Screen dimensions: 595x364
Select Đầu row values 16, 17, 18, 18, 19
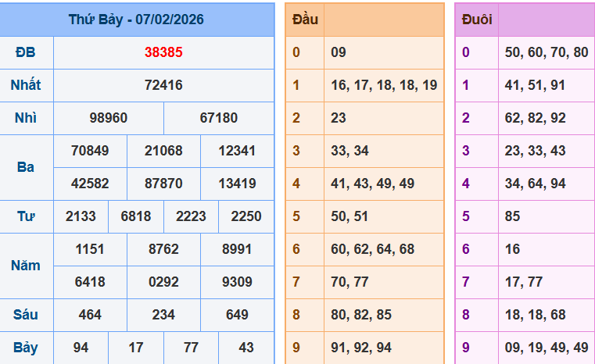click(x=384, y=85)
